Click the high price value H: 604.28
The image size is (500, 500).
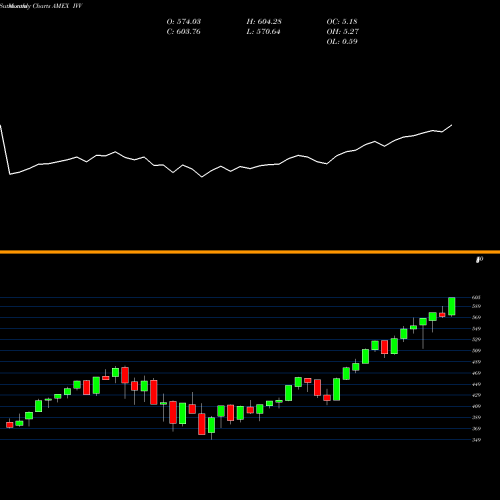coord(264,22)
